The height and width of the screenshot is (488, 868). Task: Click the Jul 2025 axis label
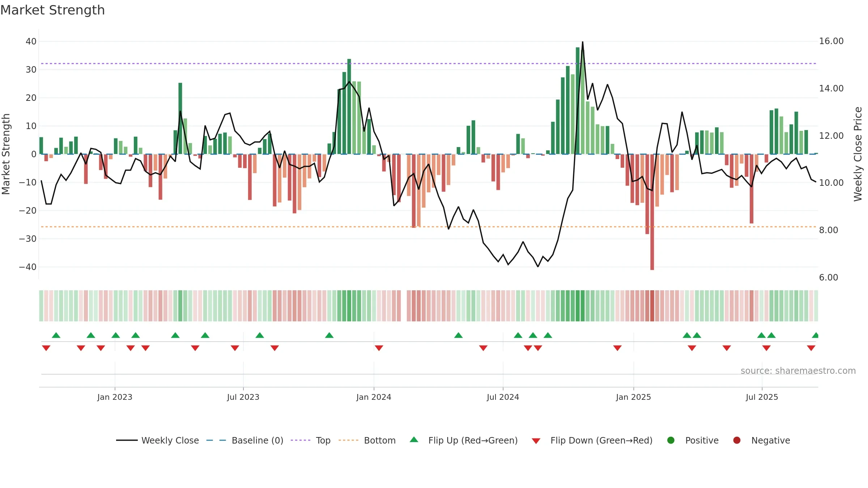(x=762, y=397)
